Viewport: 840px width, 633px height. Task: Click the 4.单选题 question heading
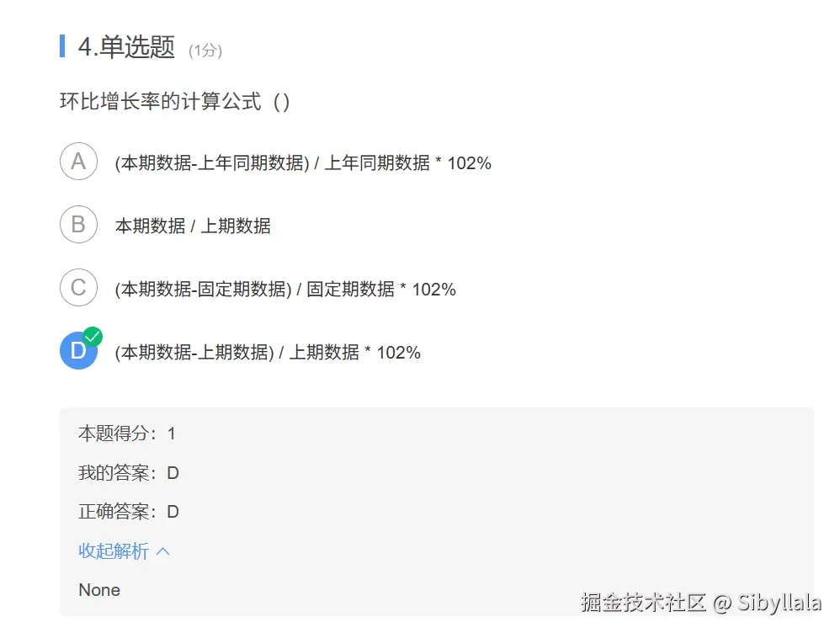[126, 47]
